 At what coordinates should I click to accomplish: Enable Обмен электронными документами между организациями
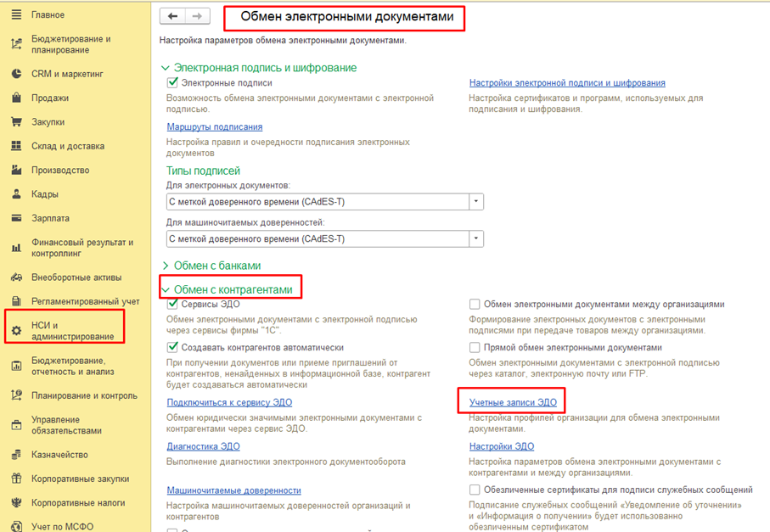[x=475, y=305]
